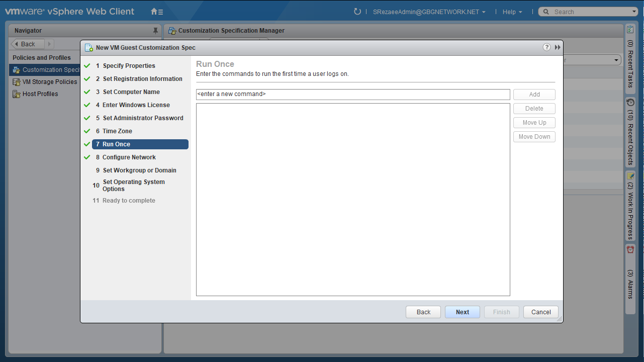The height and width of the screenshot is (362, 644).
Task: Open Recent Objects side panel icon
Action: [630, 103]
